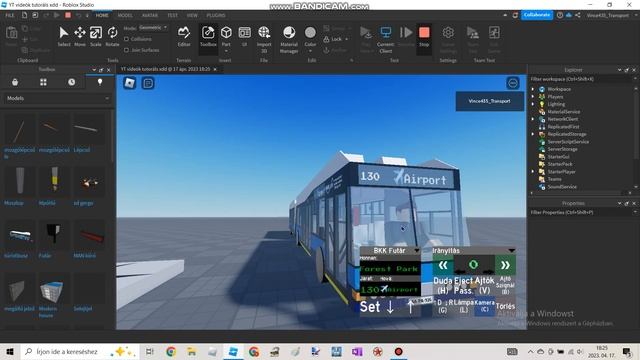Toggle Ajtó Szignál (B) button

click(x=505, y=285)
